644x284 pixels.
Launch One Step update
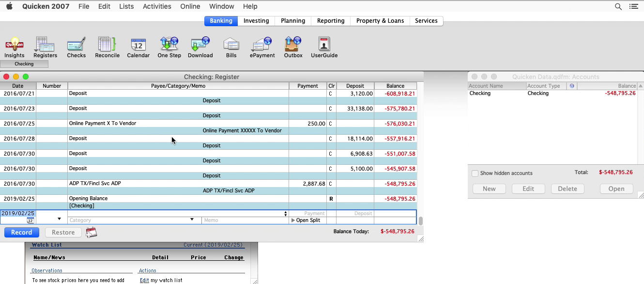[x=169, y=47]
